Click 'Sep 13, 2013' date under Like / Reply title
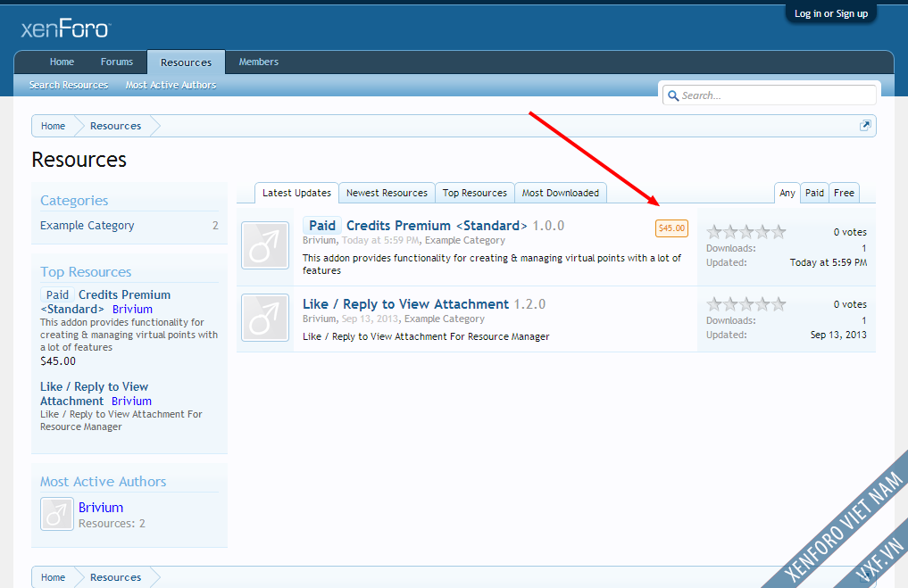The width and height of the screenshot is (908, 588). (370, 319)
